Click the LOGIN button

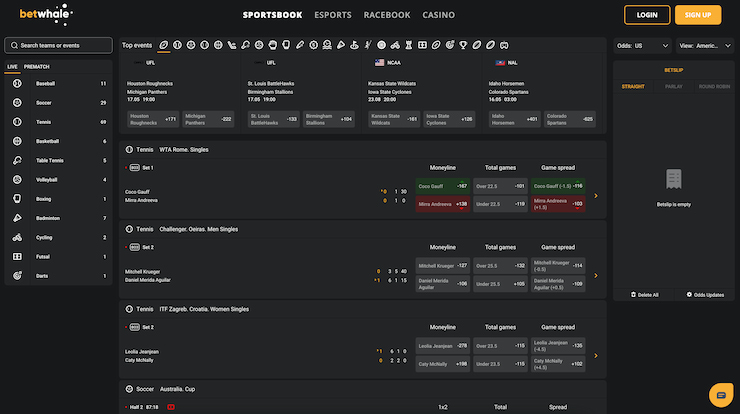coord(647,15)
